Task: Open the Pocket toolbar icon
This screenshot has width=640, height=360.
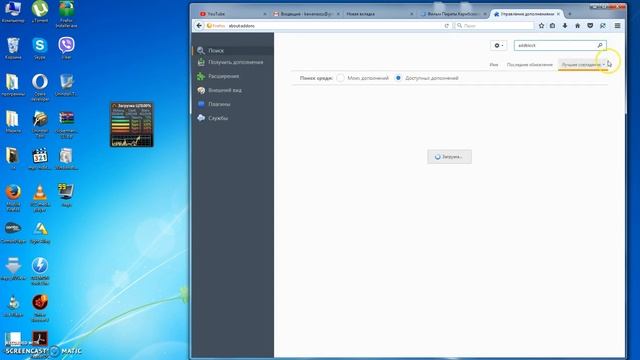Action: (590, 26)
